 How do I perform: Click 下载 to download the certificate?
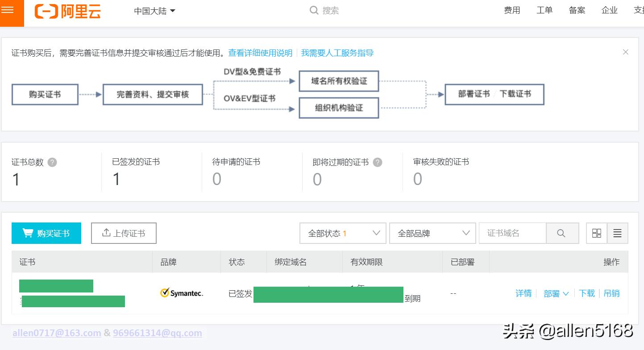click(587, 293)
